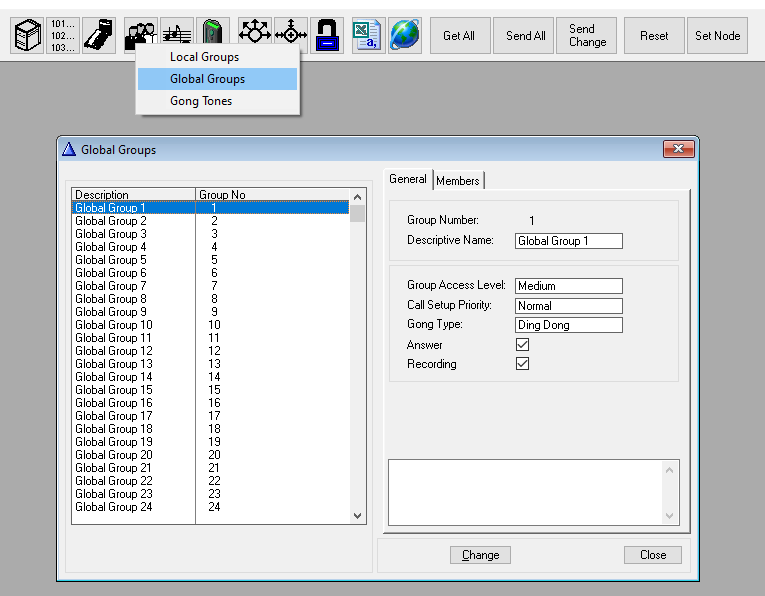Toggle the Recording checkbox
765x596 pixels.
click(x=522, y=364)
